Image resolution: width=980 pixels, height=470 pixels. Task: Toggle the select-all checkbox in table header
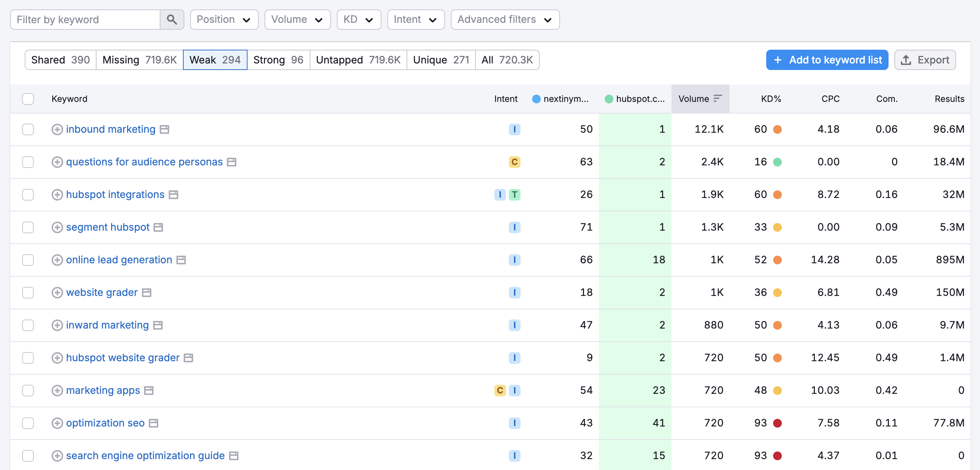click(28, 99)
